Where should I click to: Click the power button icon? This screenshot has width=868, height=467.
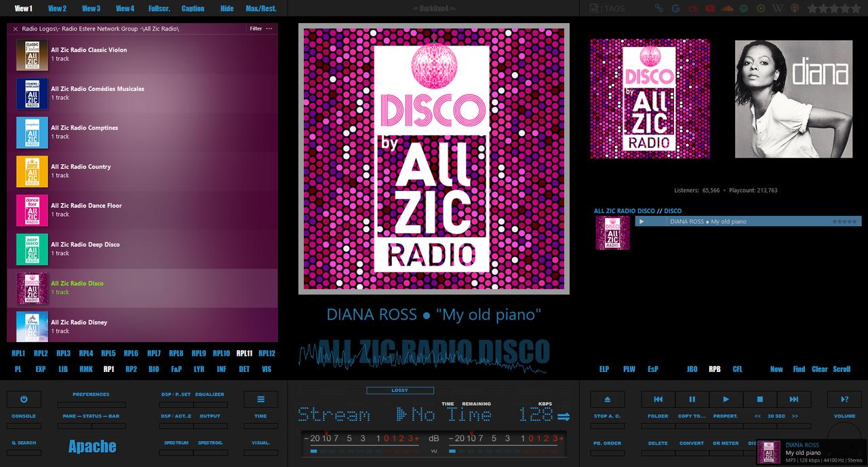click(x=24, y=399)
